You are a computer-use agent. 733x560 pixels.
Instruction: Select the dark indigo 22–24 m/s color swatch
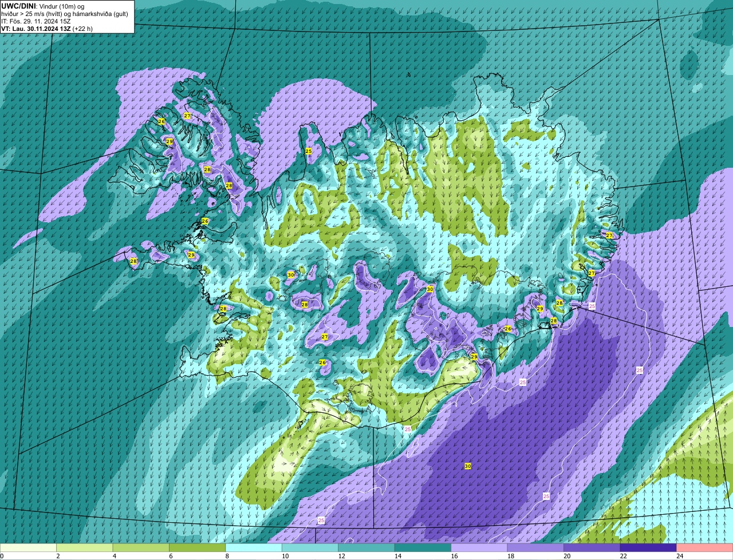click(x=648, y=547)
